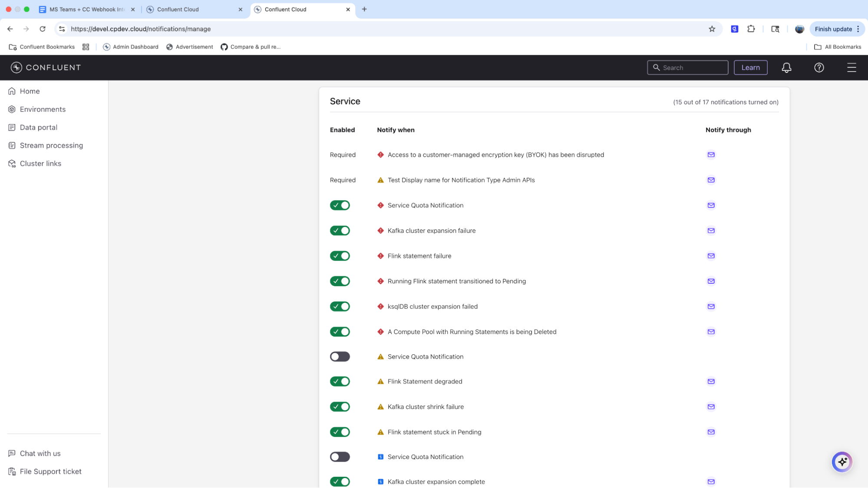Click the Learn button

click(750, 68)
